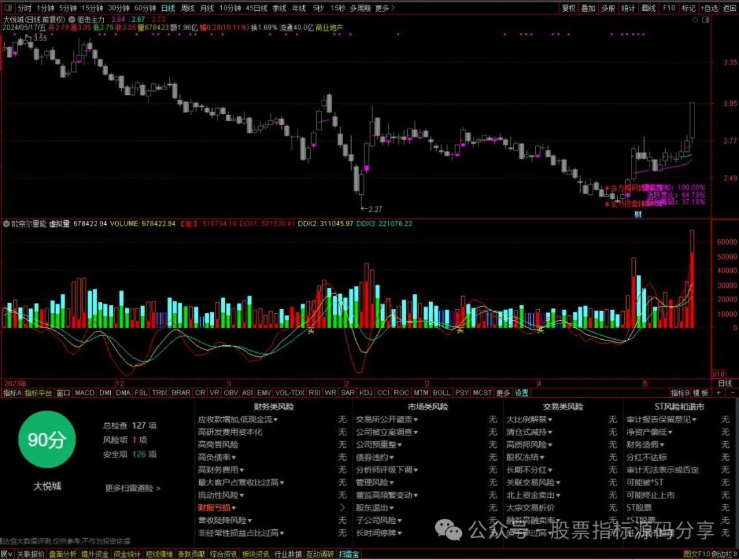Expand 更多 in the indicator bar

[x=503, y=392]
